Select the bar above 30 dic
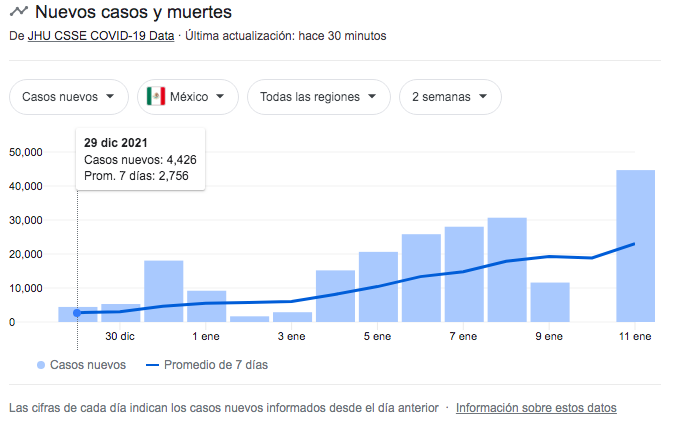 click(120, 313)
